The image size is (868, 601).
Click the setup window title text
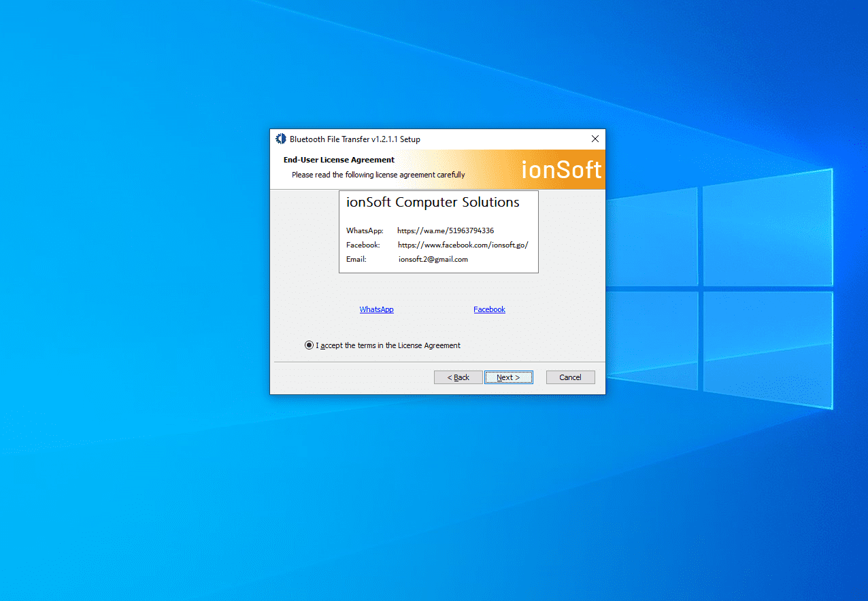[354, 139]
